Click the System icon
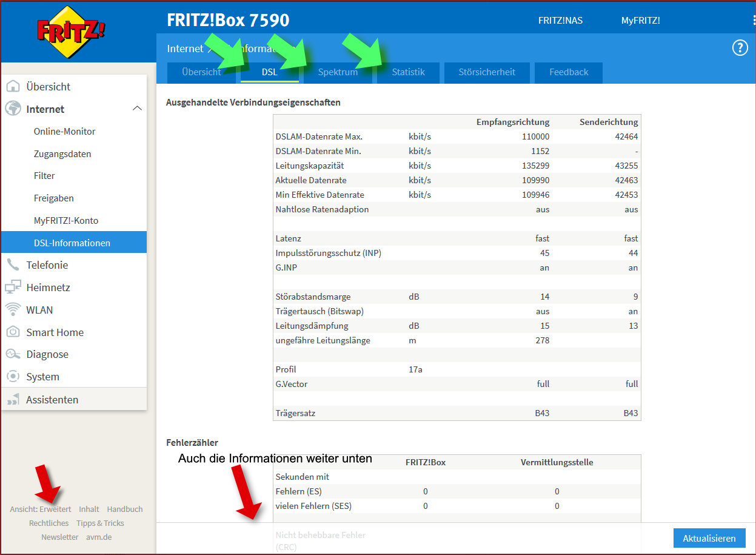The image size is (756, 555). tap(13, 377)
